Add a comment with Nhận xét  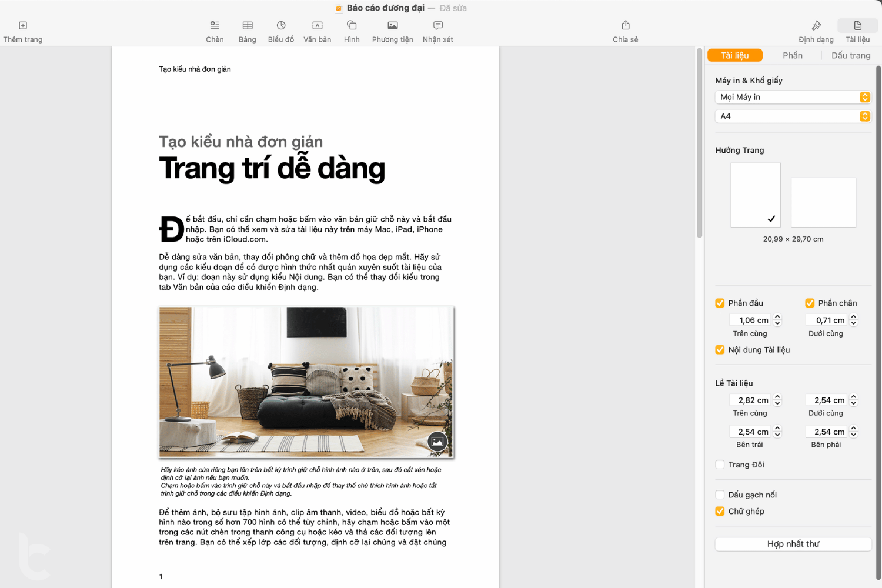pos(438,25)
